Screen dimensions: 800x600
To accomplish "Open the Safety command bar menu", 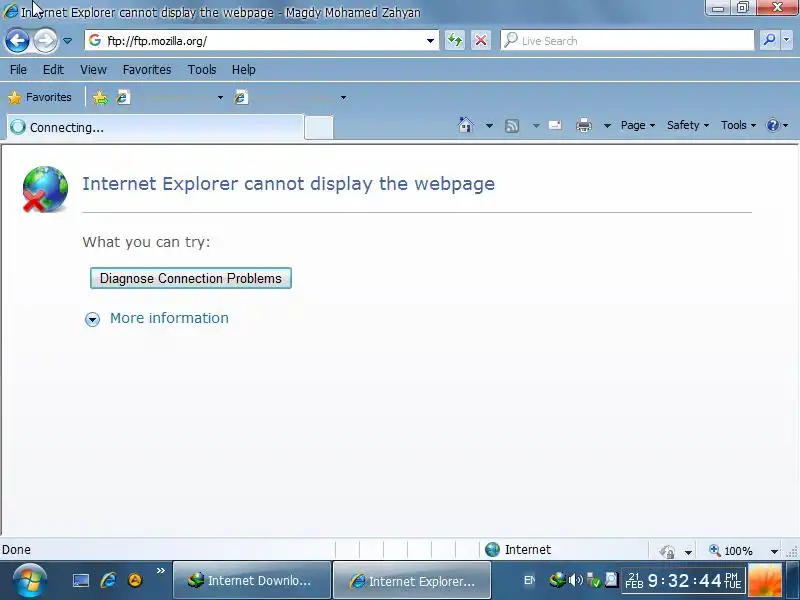I will pyautogui.click(x=688, y=126).
